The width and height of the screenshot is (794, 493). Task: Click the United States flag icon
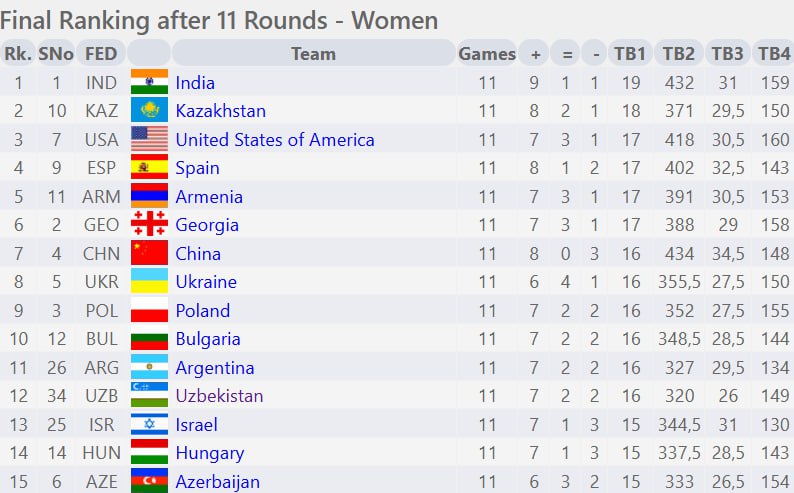[x=149, y=139]
